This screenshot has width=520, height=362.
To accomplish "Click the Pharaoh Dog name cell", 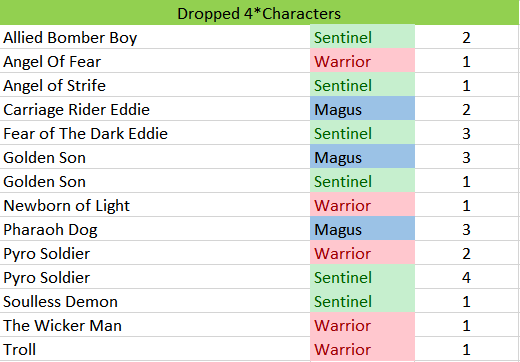I will [155, 229].
